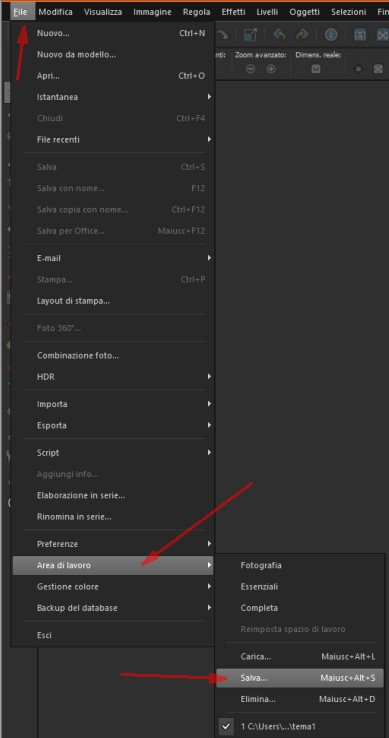Expand the Esporta submenu
This screenshot has width=389, height=738.
113,425
